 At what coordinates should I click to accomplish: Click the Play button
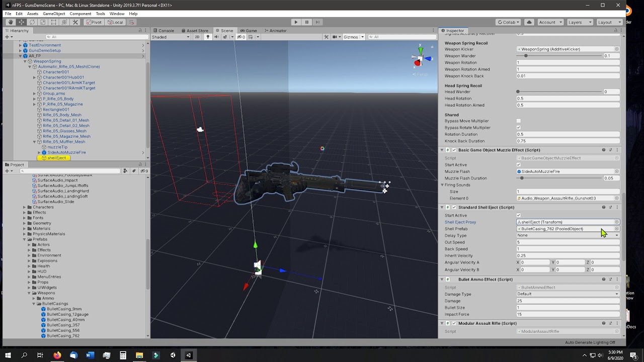coord(296,22)
